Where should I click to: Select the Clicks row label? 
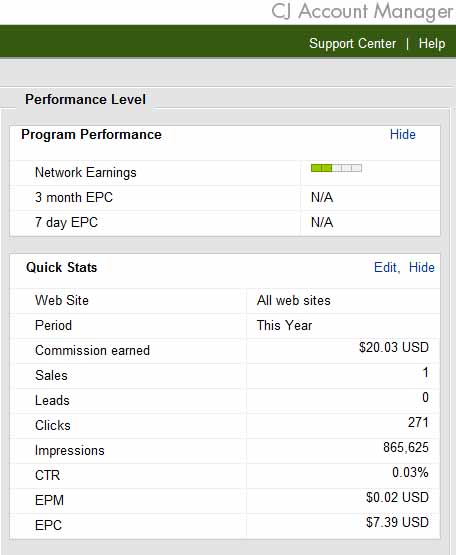[x=53, y=425]
